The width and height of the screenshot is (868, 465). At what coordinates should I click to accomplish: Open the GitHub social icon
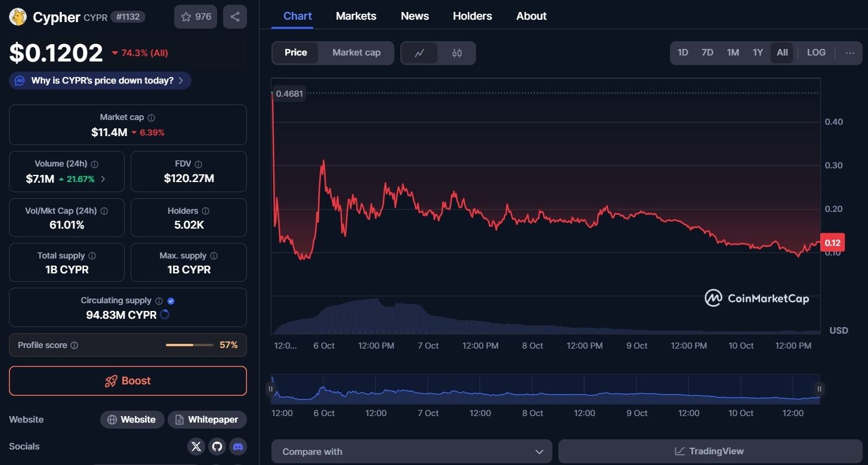(217, 446)
